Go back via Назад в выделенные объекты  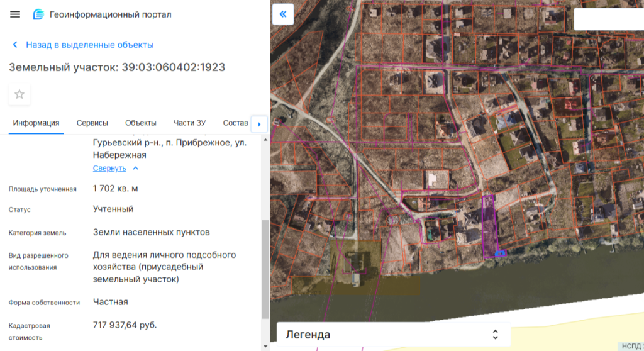pyautogui.click(x=89, y=45)
